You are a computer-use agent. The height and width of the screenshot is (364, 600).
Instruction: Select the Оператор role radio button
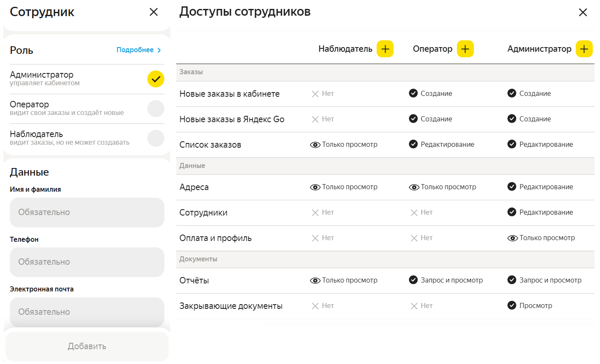[156, 109]
